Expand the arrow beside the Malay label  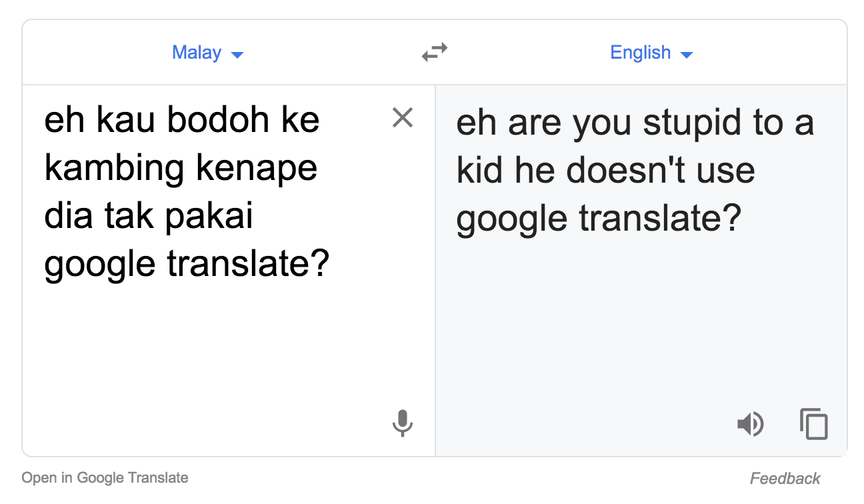(x=237, y=55)
